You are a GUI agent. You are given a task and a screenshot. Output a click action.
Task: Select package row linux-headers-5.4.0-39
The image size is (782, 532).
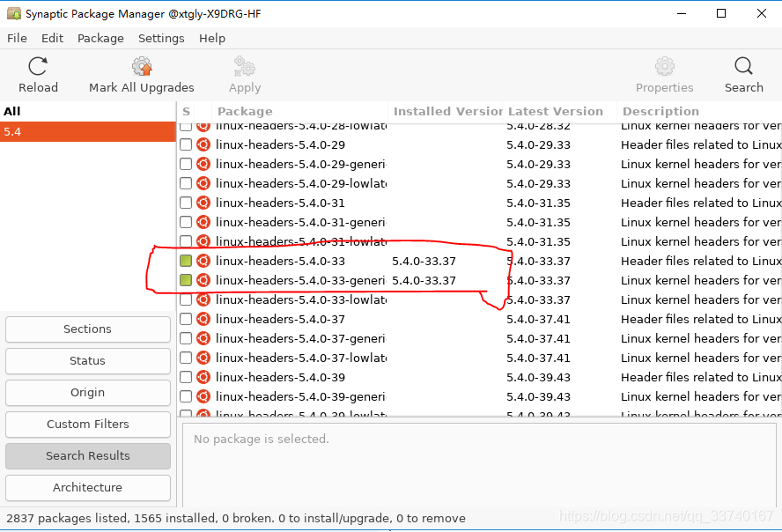click(x=479, y=378)
